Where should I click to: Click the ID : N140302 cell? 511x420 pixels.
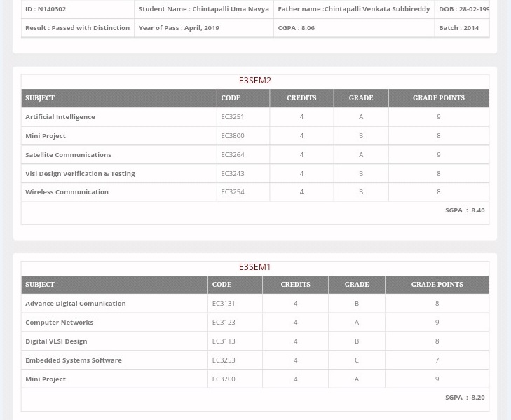(x=78, y=9)
